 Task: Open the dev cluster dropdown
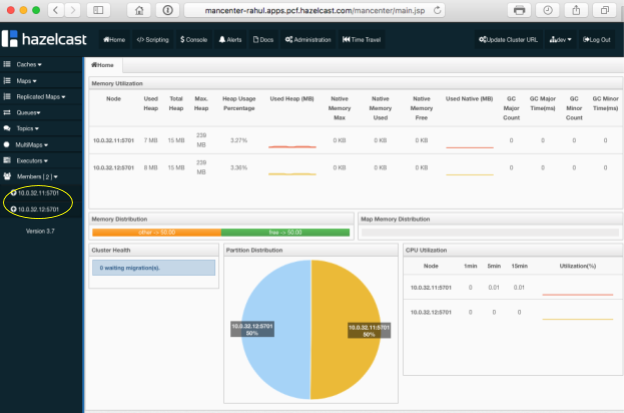click(560, 40)
